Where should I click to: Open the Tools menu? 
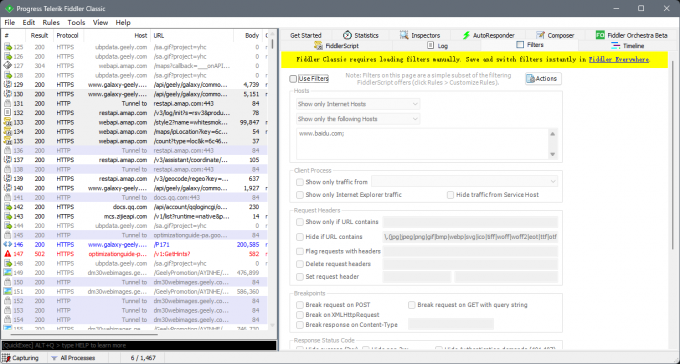(x=76, y=23)
